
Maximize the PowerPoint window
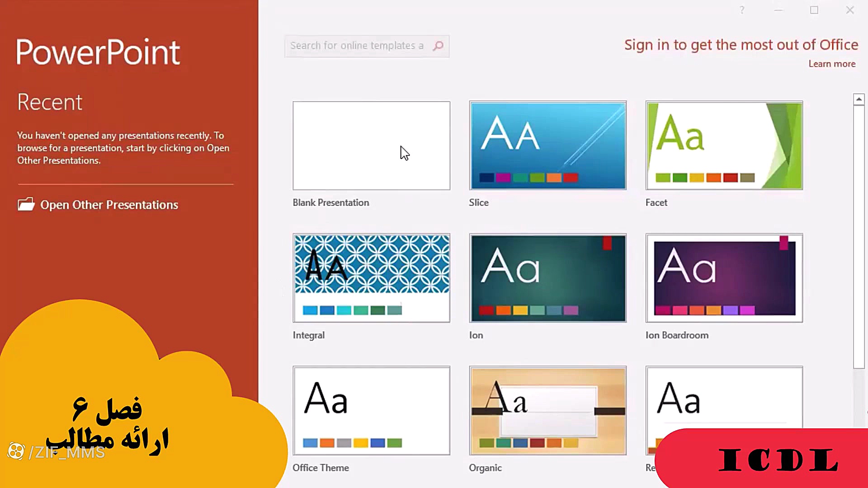814,10
